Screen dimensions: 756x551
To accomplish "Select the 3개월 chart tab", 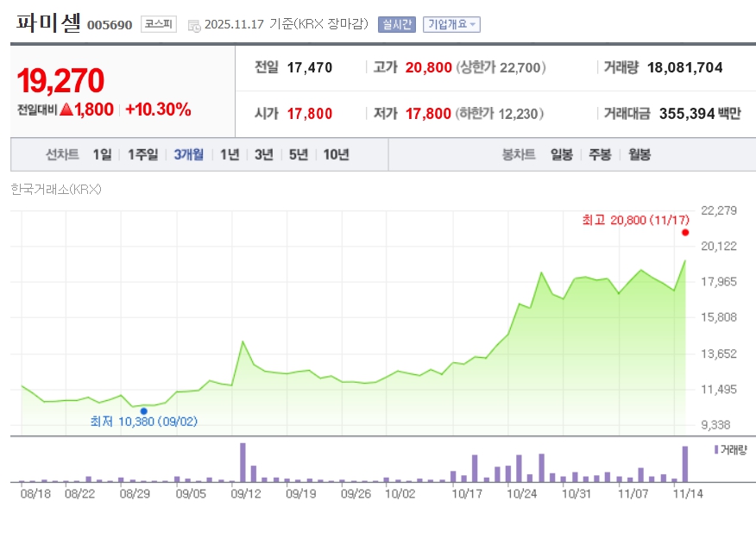I will point(188,154).
